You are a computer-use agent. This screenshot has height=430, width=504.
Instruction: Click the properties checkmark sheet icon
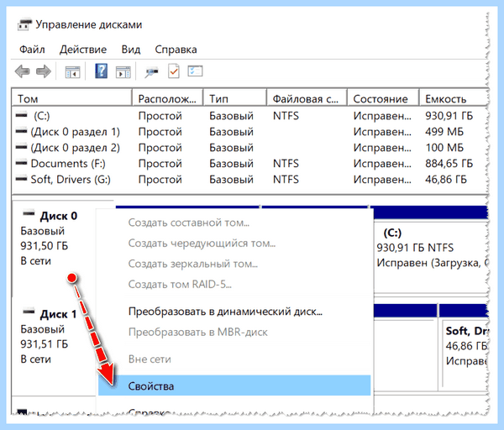174,71
